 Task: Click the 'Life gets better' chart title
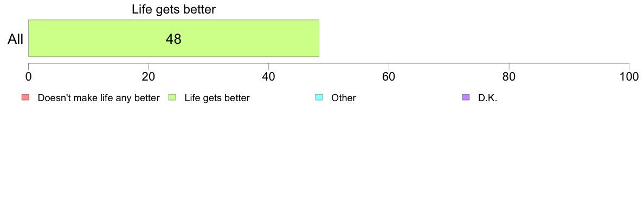tap(173, 10)
